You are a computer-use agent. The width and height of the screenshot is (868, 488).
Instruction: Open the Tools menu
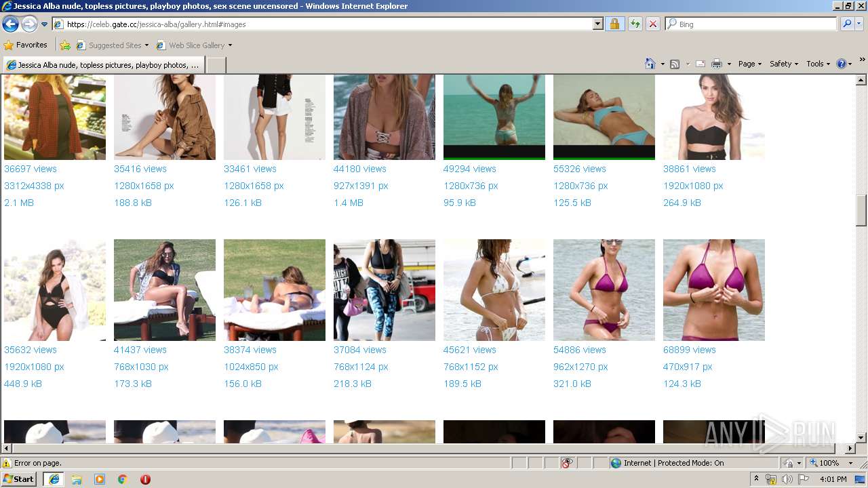tap(818, 64)
